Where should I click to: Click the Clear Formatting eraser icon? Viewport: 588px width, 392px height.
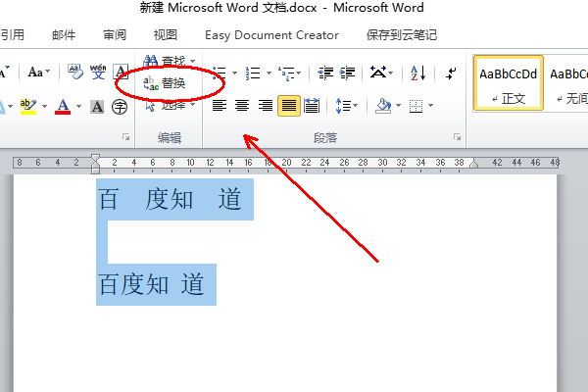coord(75,72)
